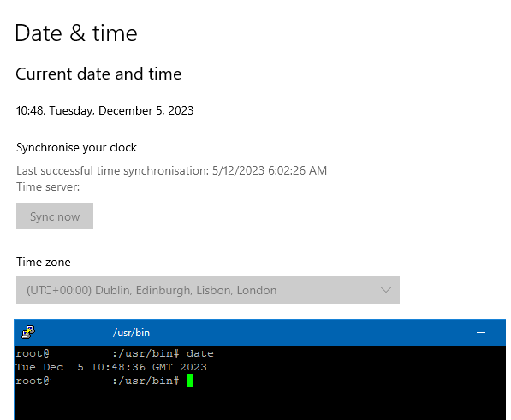Minimize the /usr/bin terminal window

click(481, 333)
